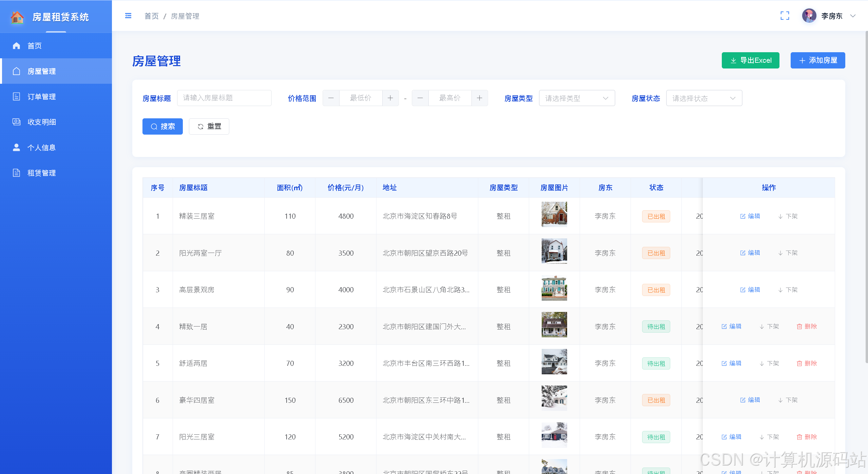Click 下架 arrow for 阳光两室一厅
Image resolution: width=868 pixels, height=474 pixels.
(x=780, y=253)
